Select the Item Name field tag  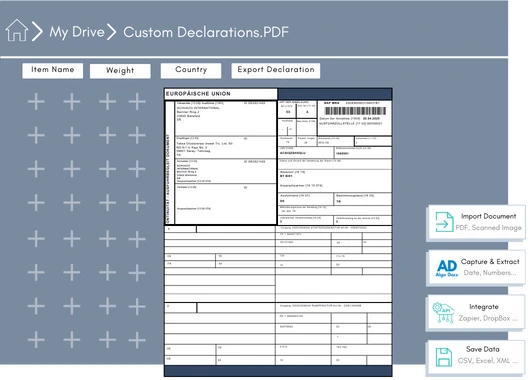(x=52, y=70)
